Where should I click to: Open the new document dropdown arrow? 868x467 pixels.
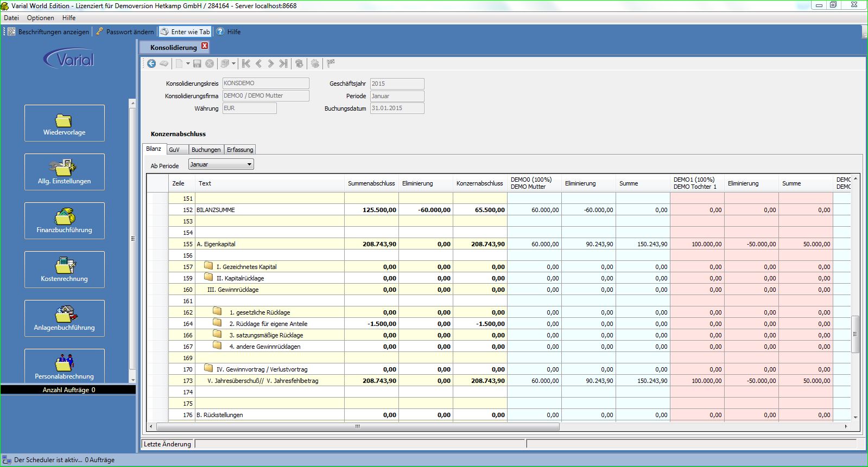tap(188, 63)
